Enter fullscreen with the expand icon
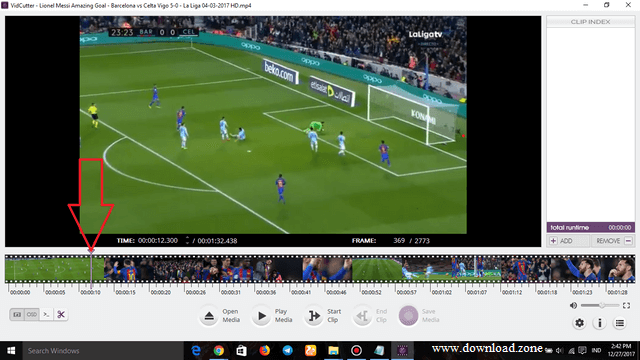Screen dimensions: 640x360 (x=627, y=305)
